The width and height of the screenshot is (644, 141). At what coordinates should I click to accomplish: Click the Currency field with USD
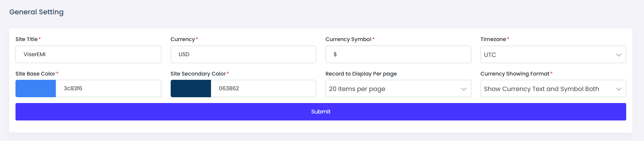click(243, 54)
